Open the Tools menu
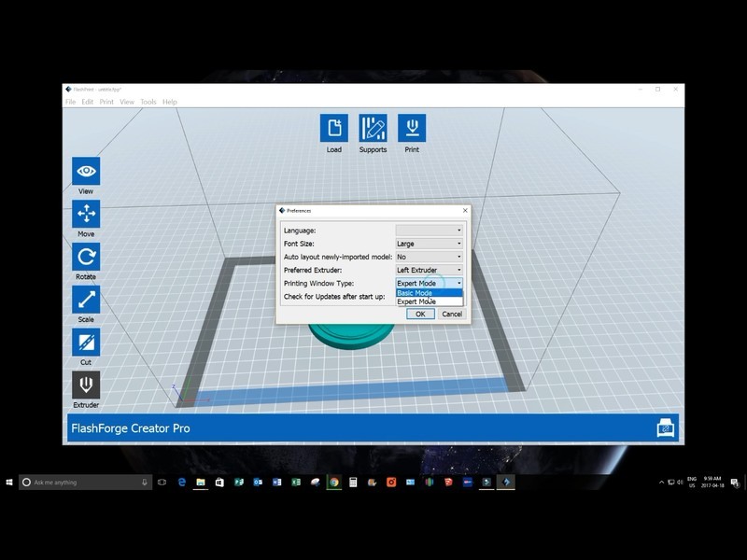The width and height of the screenshot is (747, 560). tap(148, 102)
